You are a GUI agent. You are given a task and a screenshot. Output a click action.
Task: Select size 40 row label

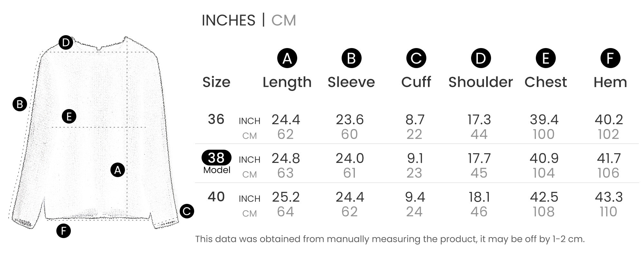coord(216,197)
